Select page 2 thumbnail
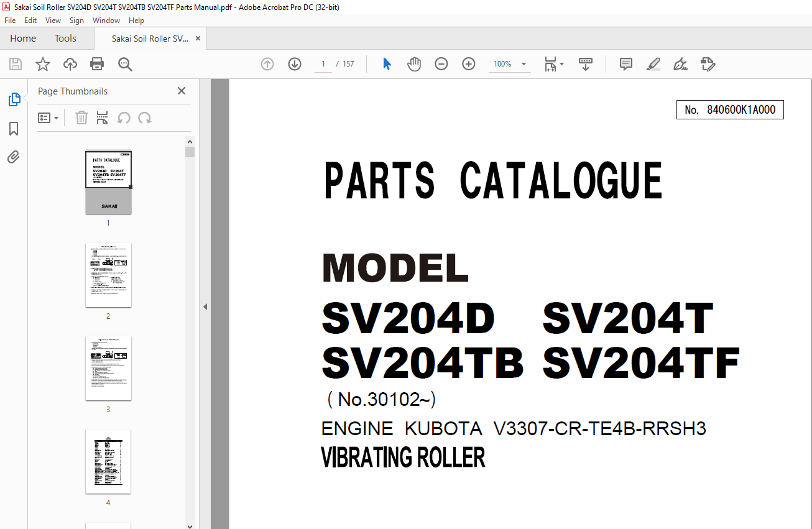Viewport: 812px width, 529px height. 108,275
